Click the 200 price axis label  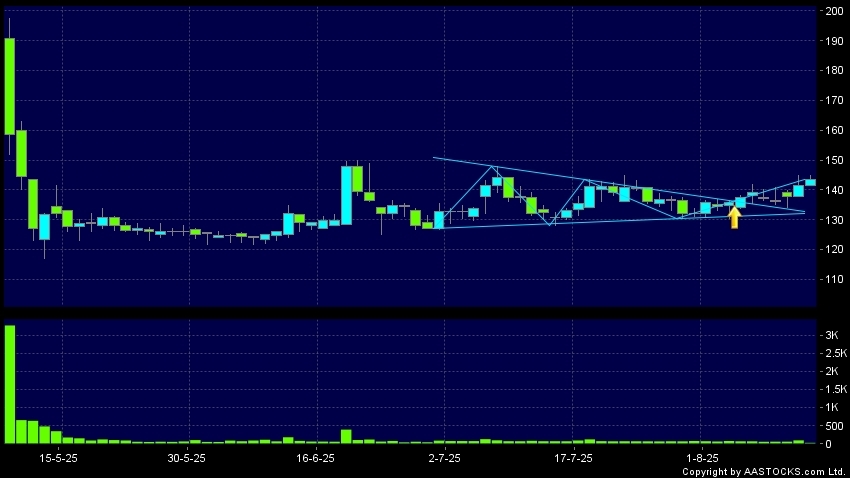834,11
